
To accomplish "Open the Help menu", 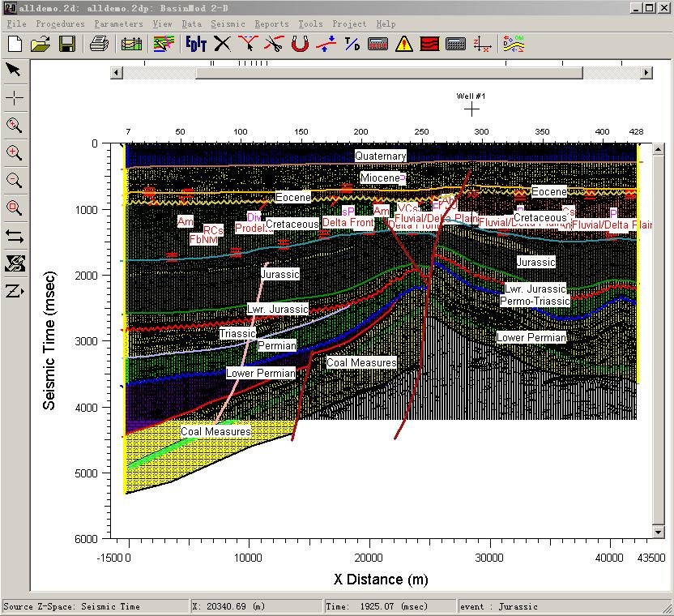I will pyautogui.click(x=386, y=24).
